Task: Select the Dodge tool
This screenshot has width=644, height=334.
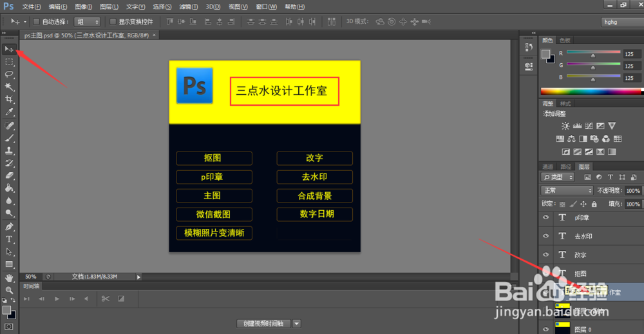Action: pyautogui.click(x=9, y=213)
